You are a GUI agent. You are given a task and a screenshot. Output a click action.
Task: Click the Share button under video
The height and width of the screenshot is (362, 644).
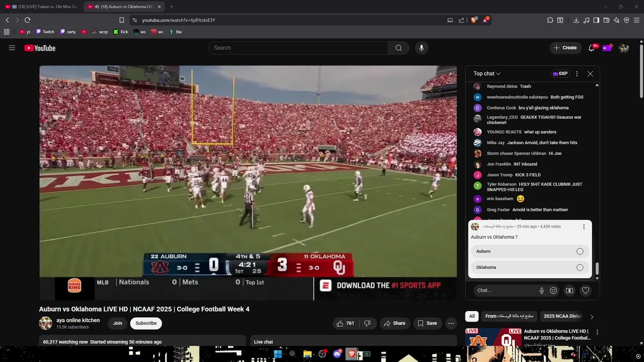(x=394, y=323)
